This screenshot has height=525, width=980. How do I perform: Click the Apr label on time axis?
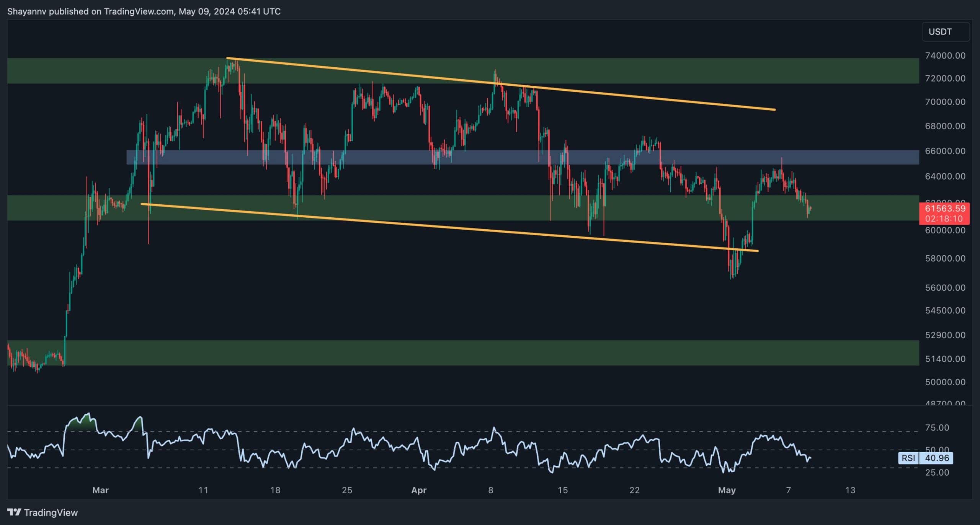point(419,490)
